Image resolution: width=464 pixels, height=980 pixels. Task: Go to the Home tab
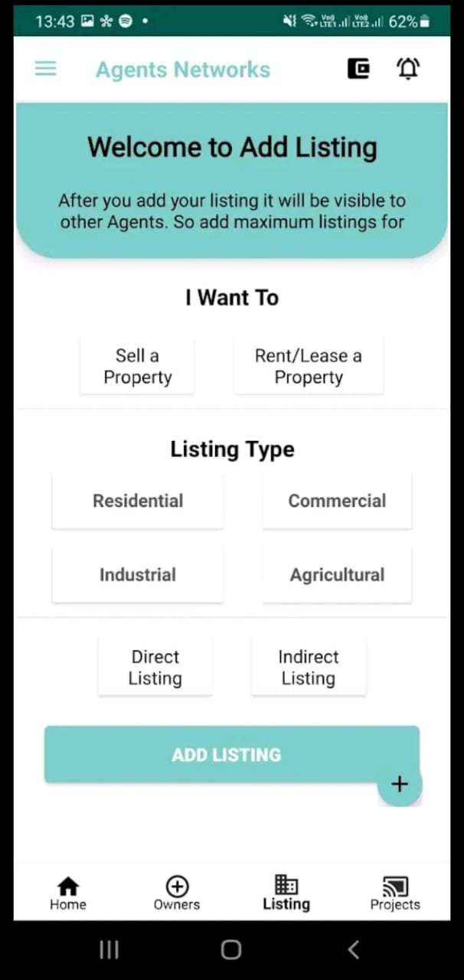pyautogui.click(x=68, y=894)
